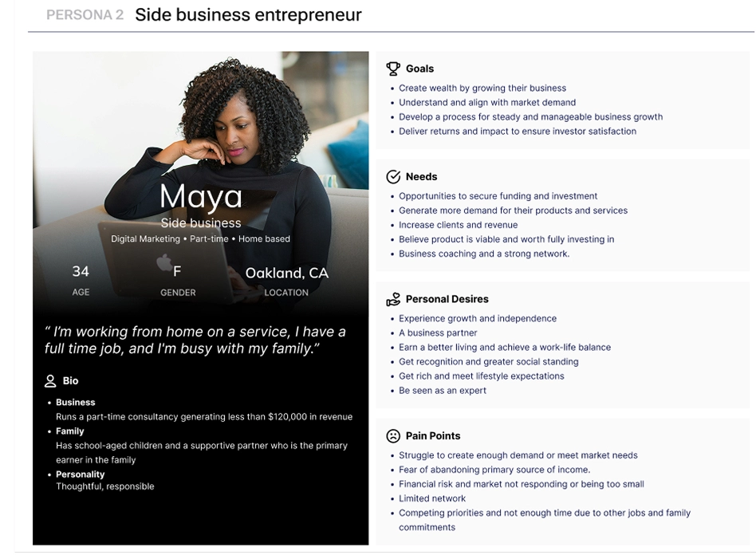Click the Limited network pain point
756x555 pixels.
tap(432, 498)
